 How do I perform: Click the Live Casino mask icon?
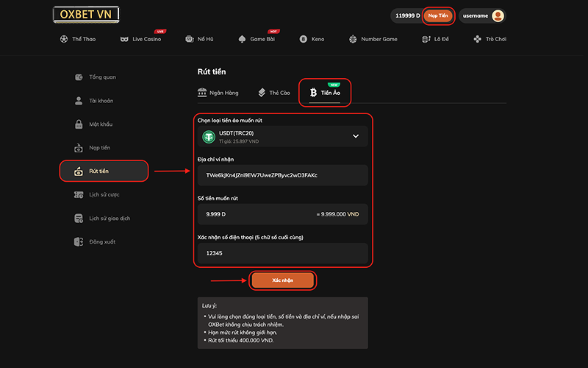click(x=124, y=39)
